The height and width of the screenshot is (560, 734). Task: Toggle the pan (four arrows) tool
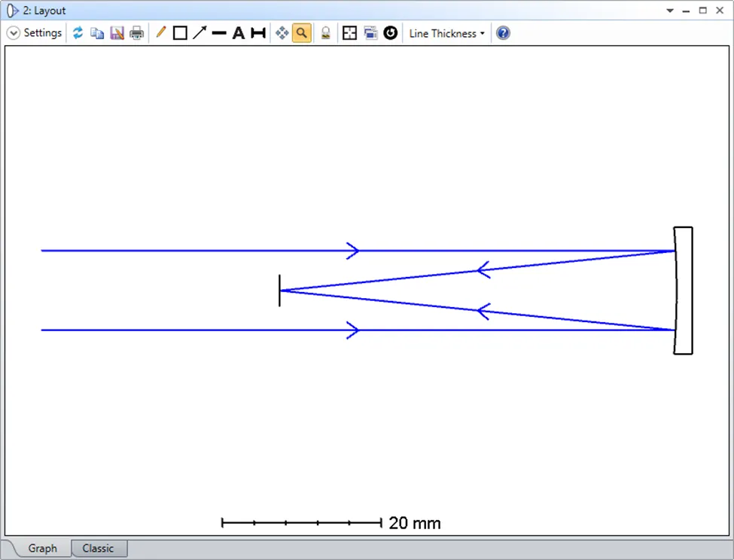[282, 33]
